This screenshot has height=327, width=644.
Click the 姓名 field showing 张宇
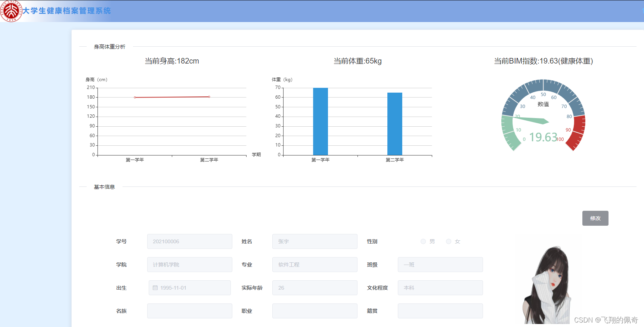[315, 241]
